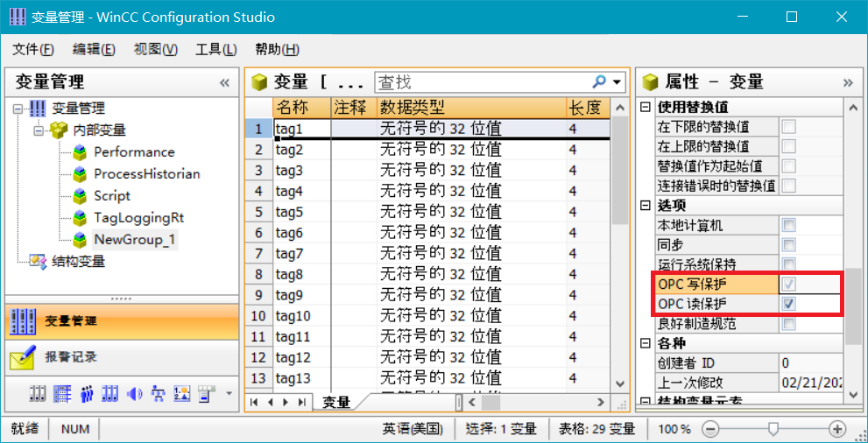
Task: Open Tag Logging from the navigation icons
Action: pos(37,394)
